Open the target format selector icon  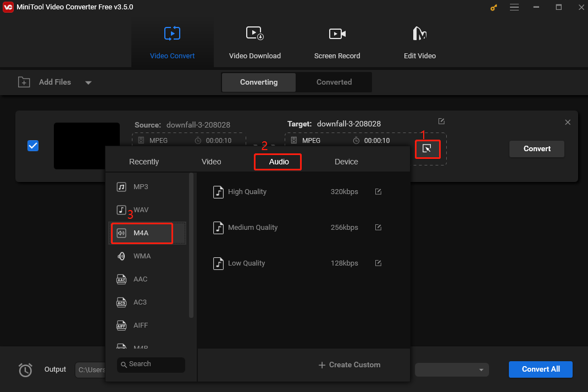[x=427, y=148]
